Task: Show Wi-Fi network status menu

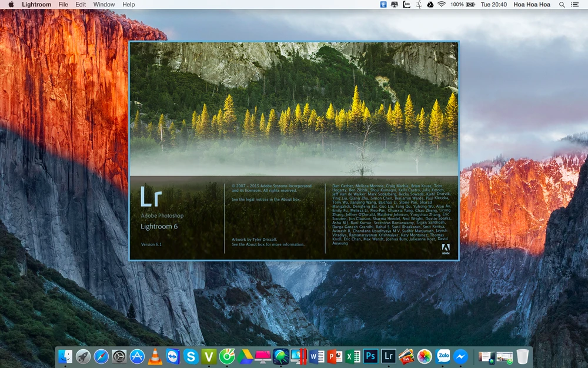Action: [x=441, y=5]
